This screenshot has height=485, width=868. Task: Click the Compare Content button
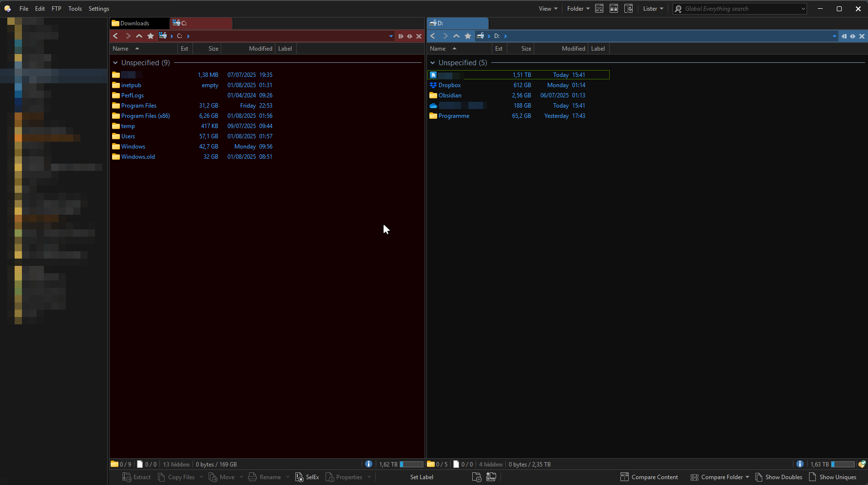point(649,477)
